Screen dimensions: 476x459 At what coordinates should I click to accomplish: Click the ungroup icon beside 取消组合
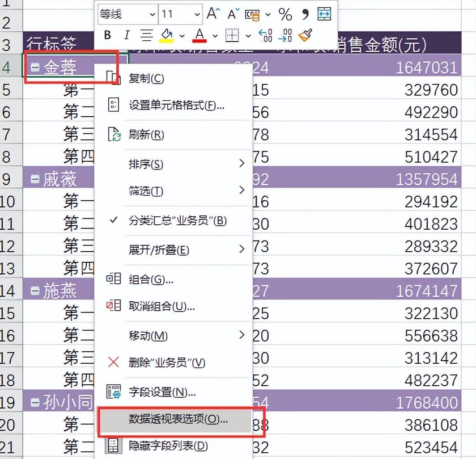pos(114,305)
